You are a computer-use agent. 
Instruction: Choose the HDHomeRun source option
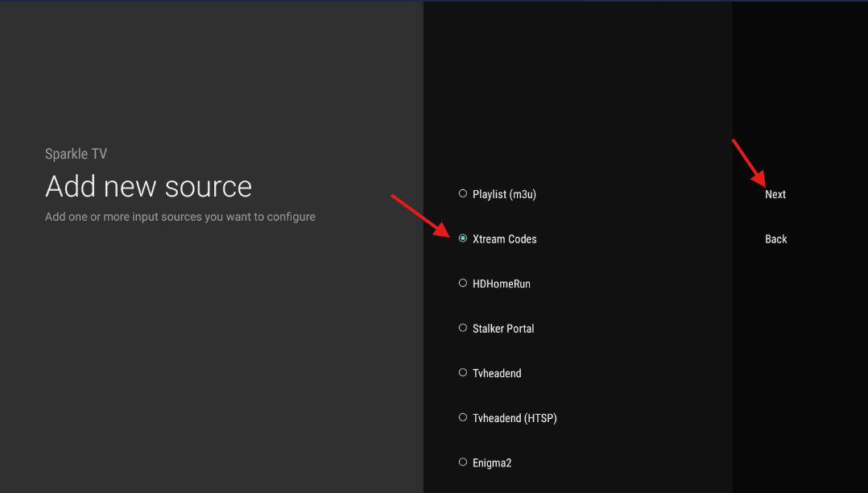pyautogui.click(x=494, y=284)
